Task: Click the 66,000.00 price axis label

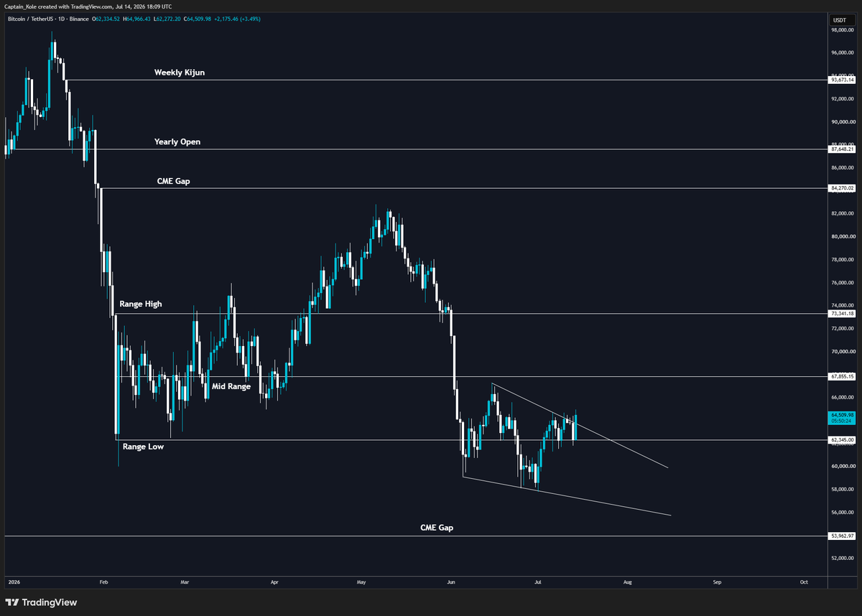Action: click(x=842, y=398)
